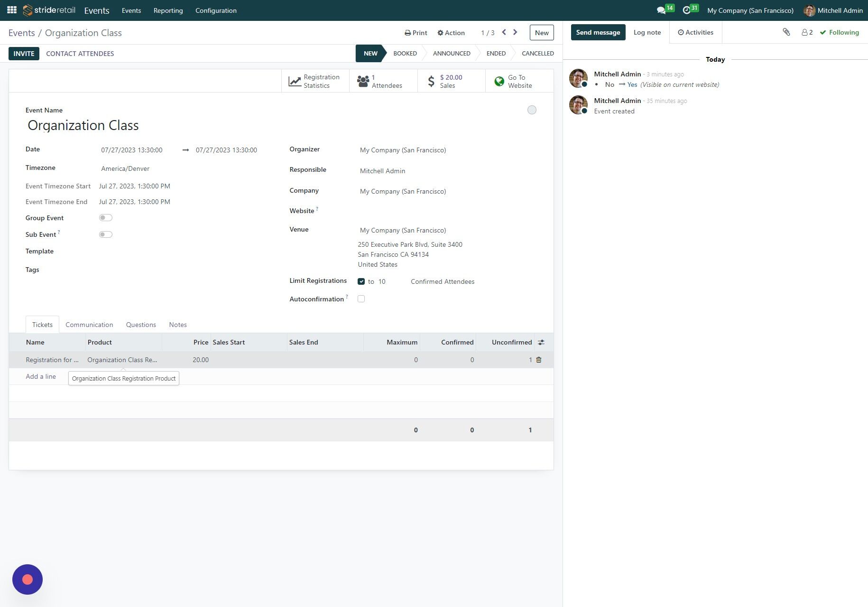This screenshot has width=868, height=607.
Task: Click the Send message button
Action: (x=598, y=32)
